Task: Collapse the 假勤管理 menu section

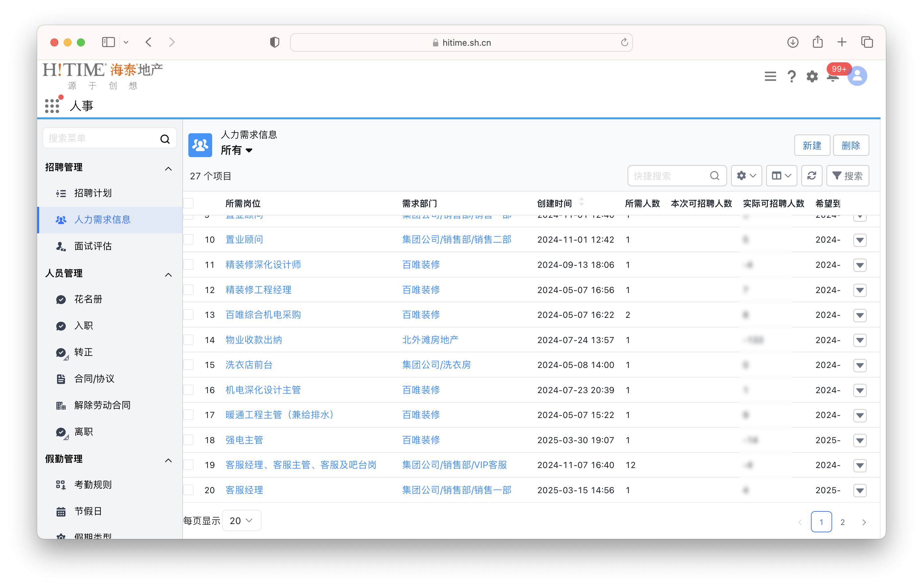Action: coord(168,460)
